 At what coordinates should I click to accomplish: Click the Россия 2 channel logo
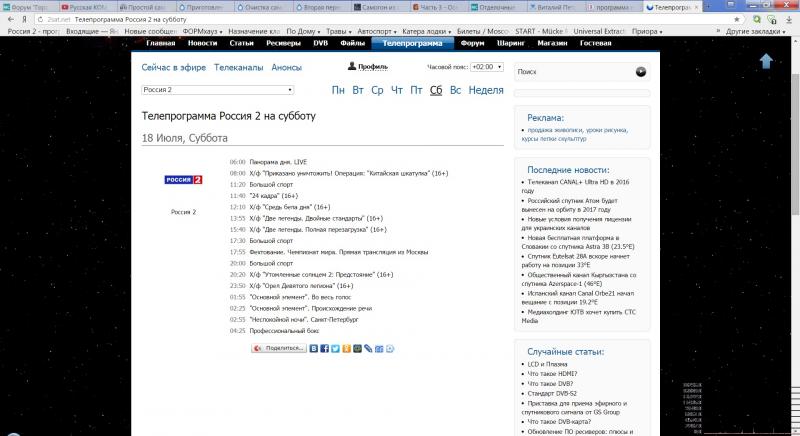(183, 179)
